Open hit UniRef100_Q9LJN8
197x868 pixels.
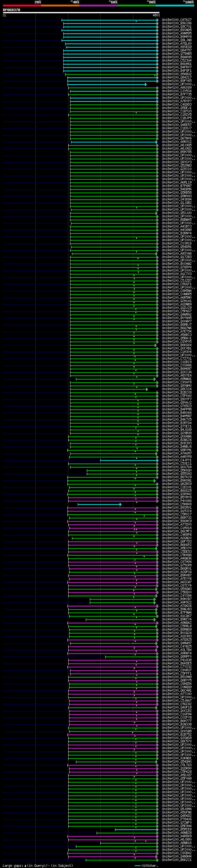coord(177,40)
